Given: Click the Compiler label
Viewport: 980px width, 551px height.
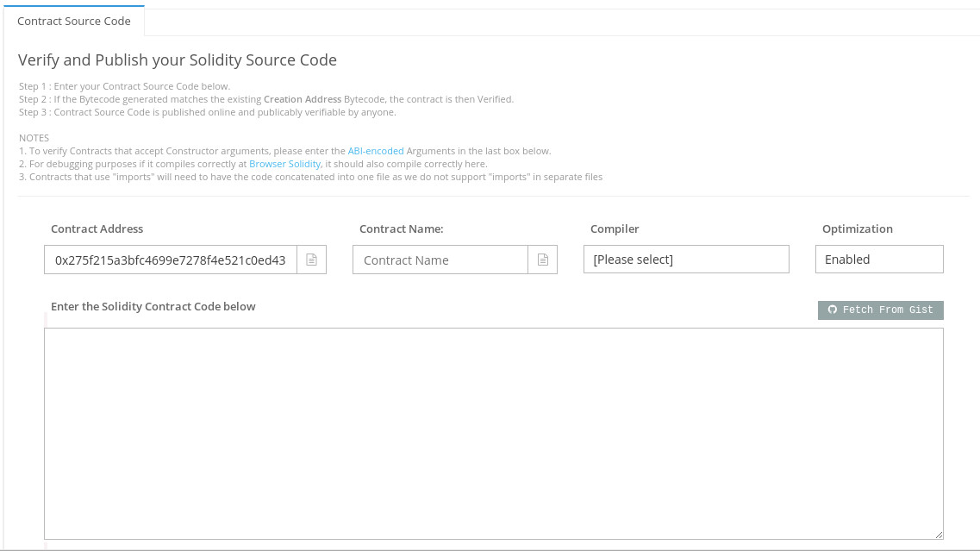Looking at the screenshot, I should (x=615, y=229).
